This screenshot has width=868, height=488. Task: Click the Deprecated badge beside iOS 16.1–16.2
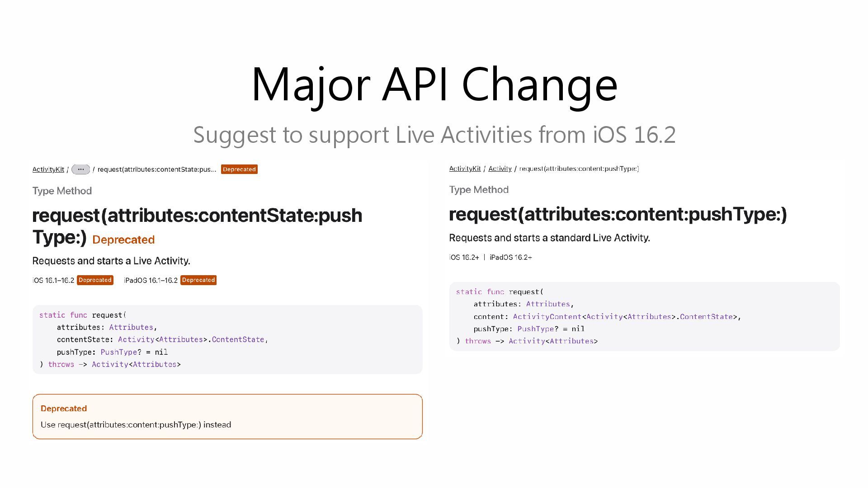click(95, 280)
